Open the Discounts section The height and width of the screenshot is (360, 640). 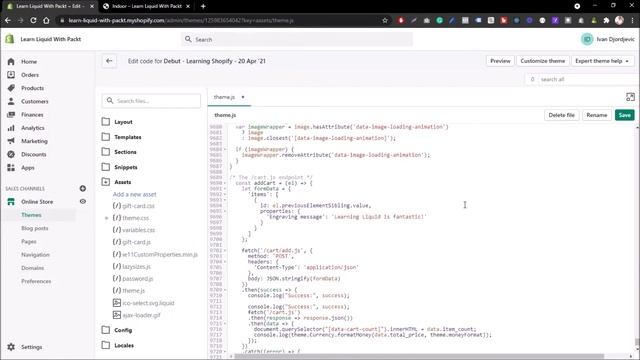click(33, 154)
